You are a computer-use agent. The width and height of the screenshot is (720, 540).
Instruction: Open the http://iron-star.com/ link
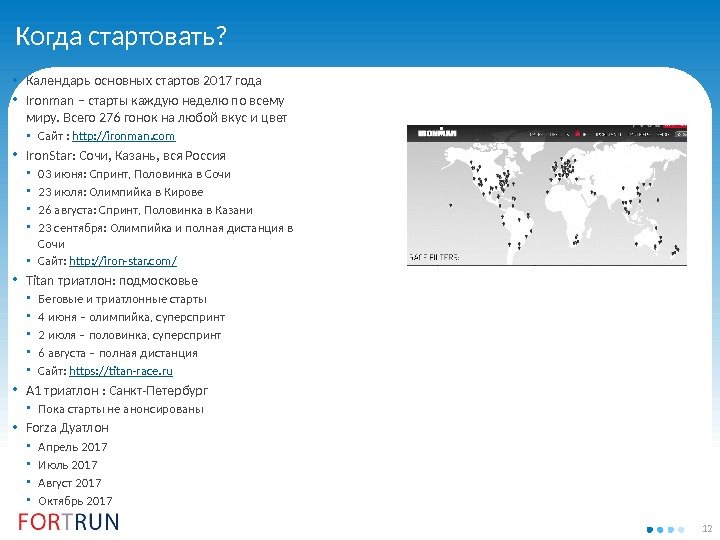[x=123, y=261]
